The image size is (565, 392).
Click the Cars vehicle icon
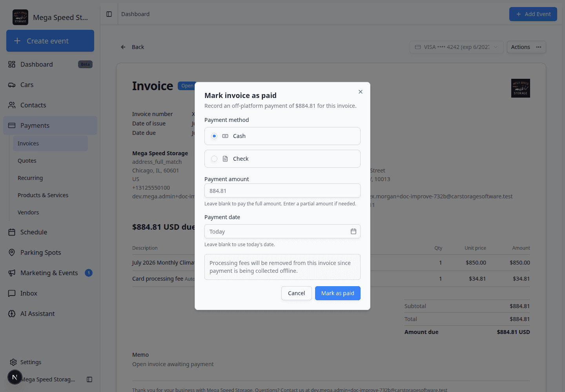coord(12,85)
